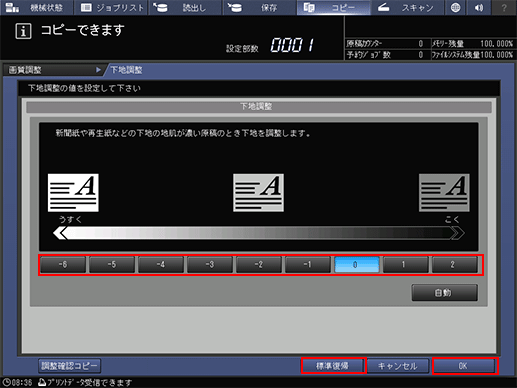Click the printer data reception icon

(x=42, y=382)
